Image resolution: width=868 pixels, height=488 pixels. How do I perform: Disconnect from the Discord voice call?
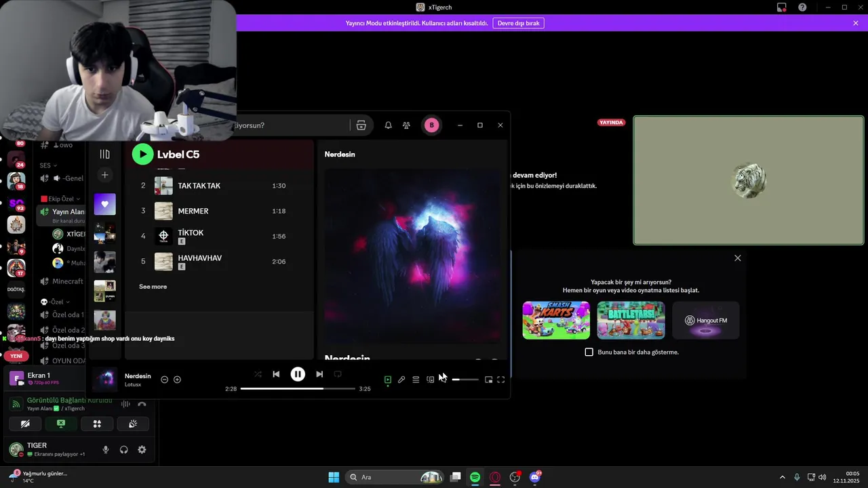tap(142, 404)
